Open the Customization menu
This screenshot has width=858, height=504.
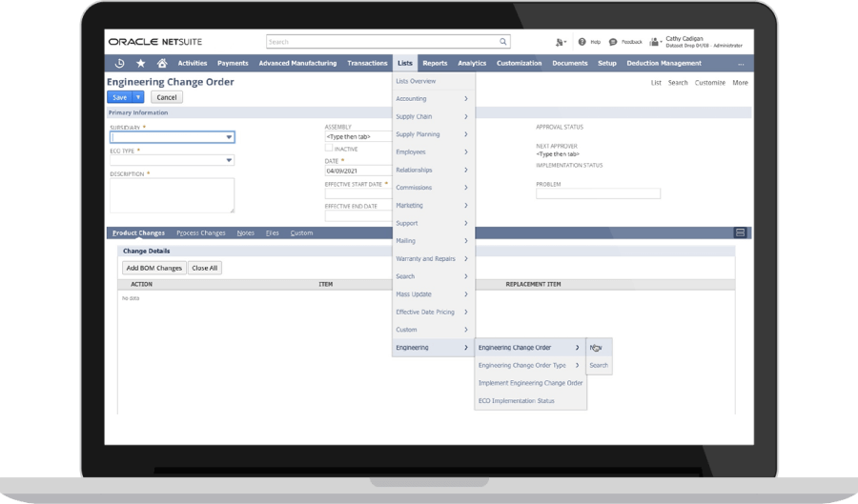click(x=519, y=64)
